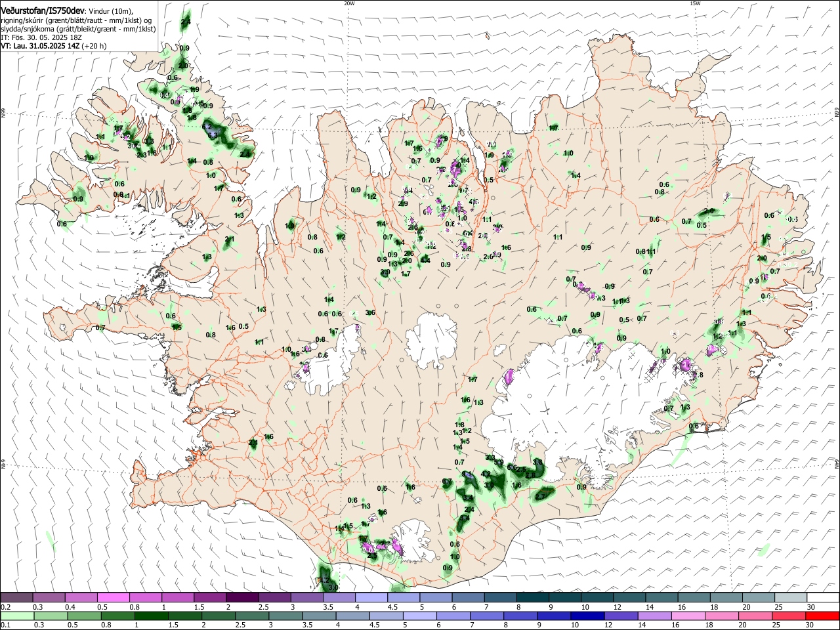Pick the 1–1.5 darkest green swatch, lower scale
The width and height of the screenshot is (840, 630).
click(x=152, y=616)
